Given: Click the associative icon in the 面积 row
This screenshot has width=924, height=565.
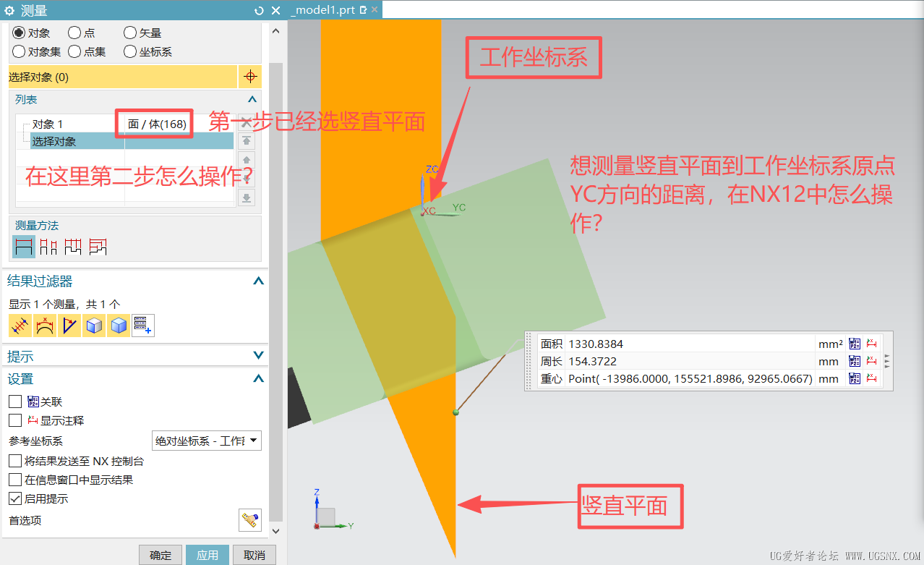Looking at the screenshot, I should coord(855,344).
